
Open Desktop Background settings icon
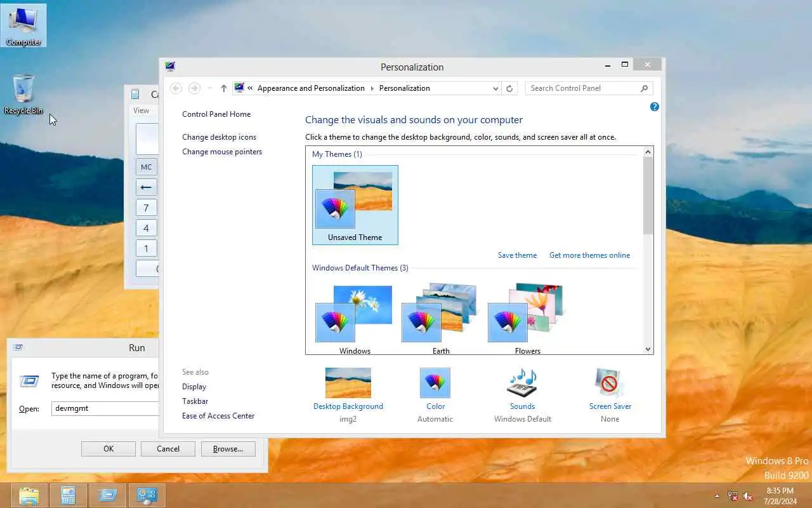point(348,383)
